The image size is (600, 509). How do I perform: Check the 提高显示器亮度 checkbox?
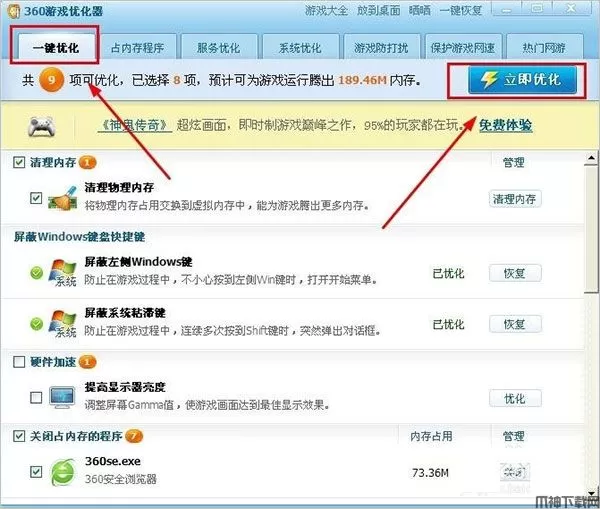click(x=36, y=398)
